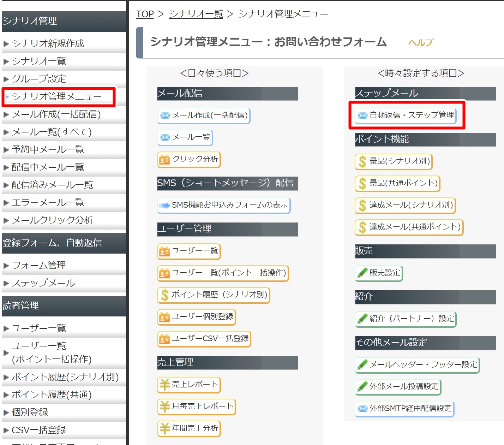Image resolution: width=504 pixels, height=445 pixels.
Task: Go to シナリオ一覧 breadcrumb link
Action: (196, 14)
